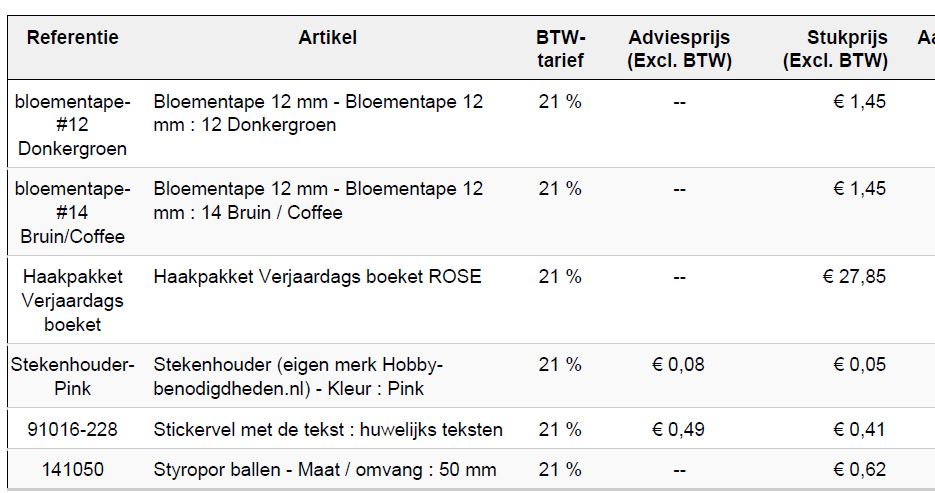Select reference bloementape-#12 Donkergroen
Viewport: 935px width, 493px height.
72,125
